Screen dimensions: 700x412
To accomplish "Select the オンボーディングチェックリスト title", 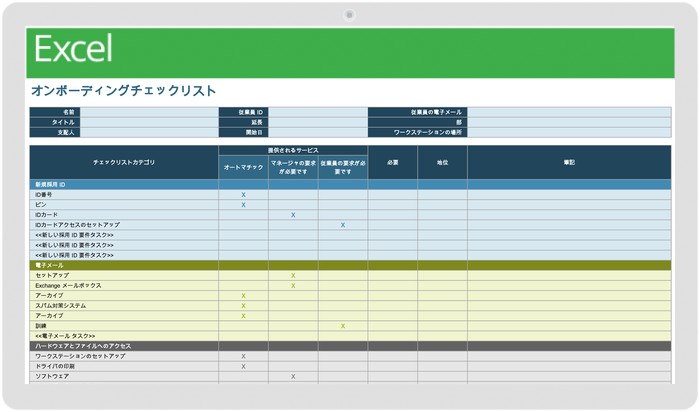I will point(124,91).
